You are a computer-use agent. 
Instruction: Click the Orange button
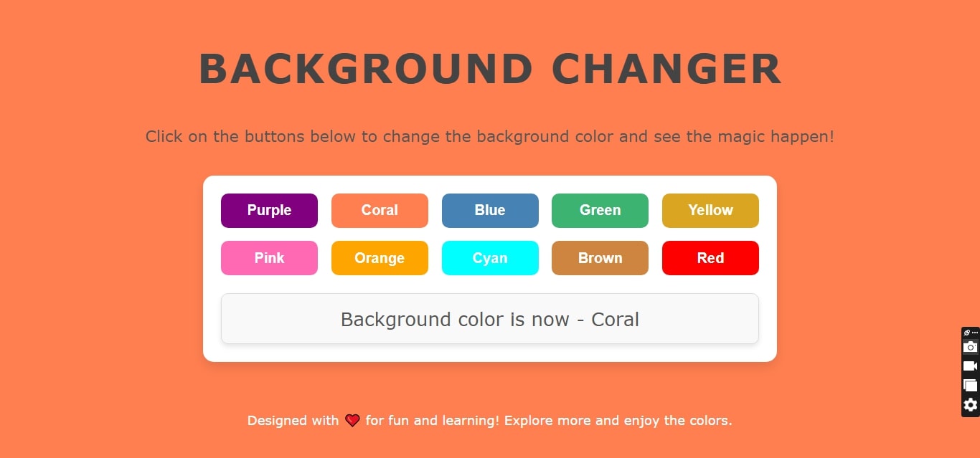(380, 258)
